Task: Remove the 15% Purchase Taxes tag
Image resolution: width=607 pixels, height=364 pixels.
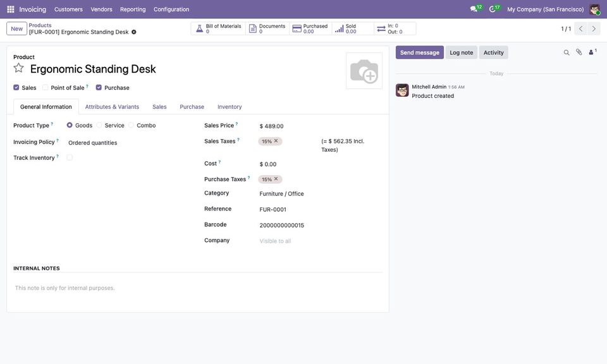Action: coord(276,179)
